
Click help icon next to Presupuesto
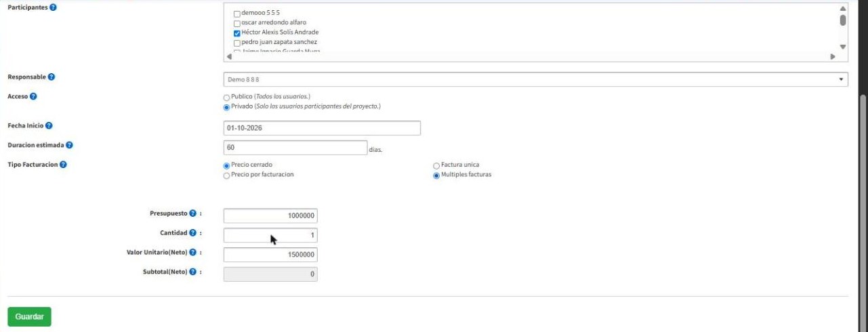(x=192, y=213)
